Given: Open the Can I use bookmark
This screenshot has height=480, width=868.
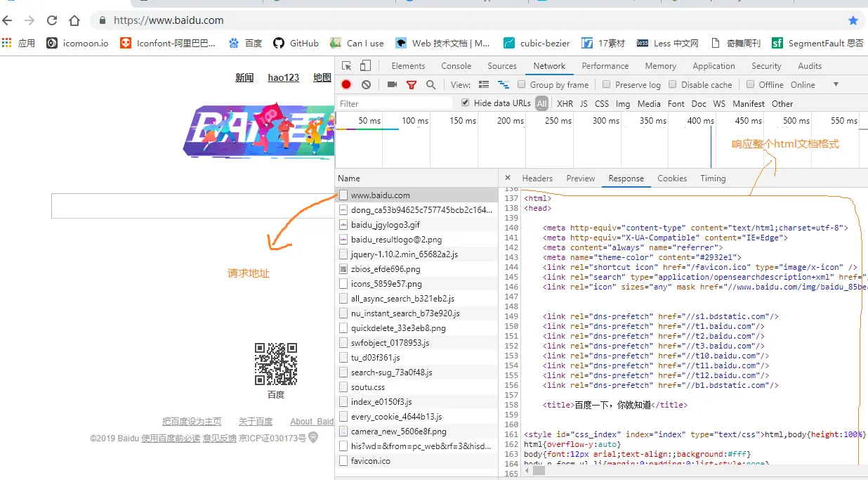Looking at the screenshot, I should [x=357, y=43].
